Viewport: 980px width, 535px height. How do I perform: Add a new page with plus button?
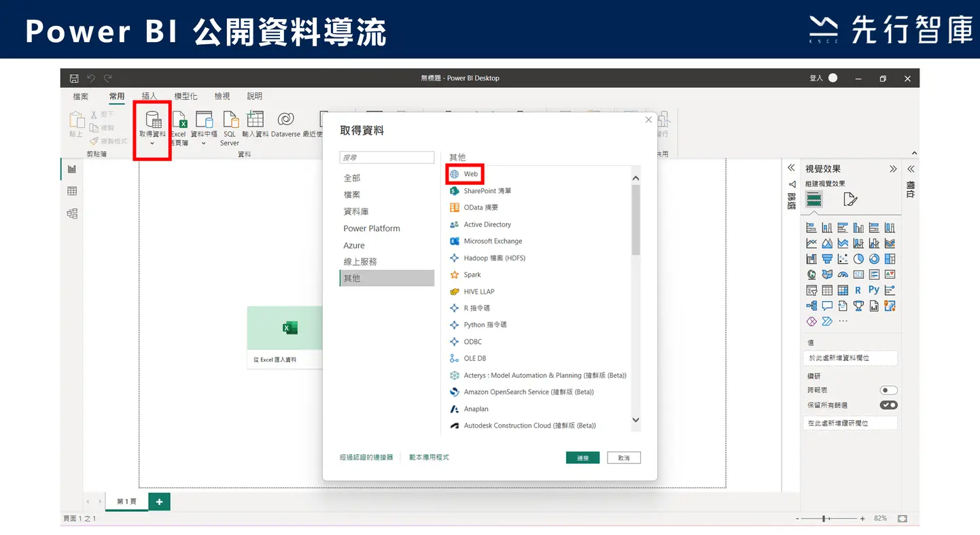tap(159, 502)
